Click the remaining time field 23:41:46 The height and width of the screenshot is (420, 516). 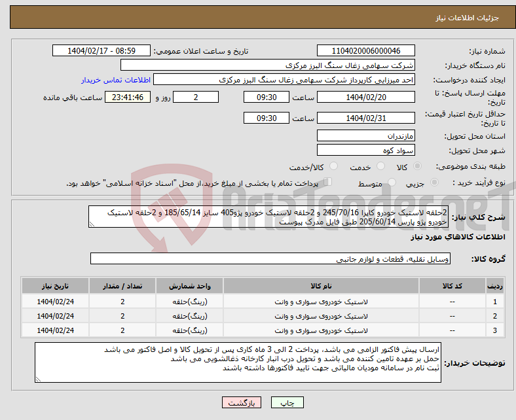pyautogui.click(x=128, y=97)
